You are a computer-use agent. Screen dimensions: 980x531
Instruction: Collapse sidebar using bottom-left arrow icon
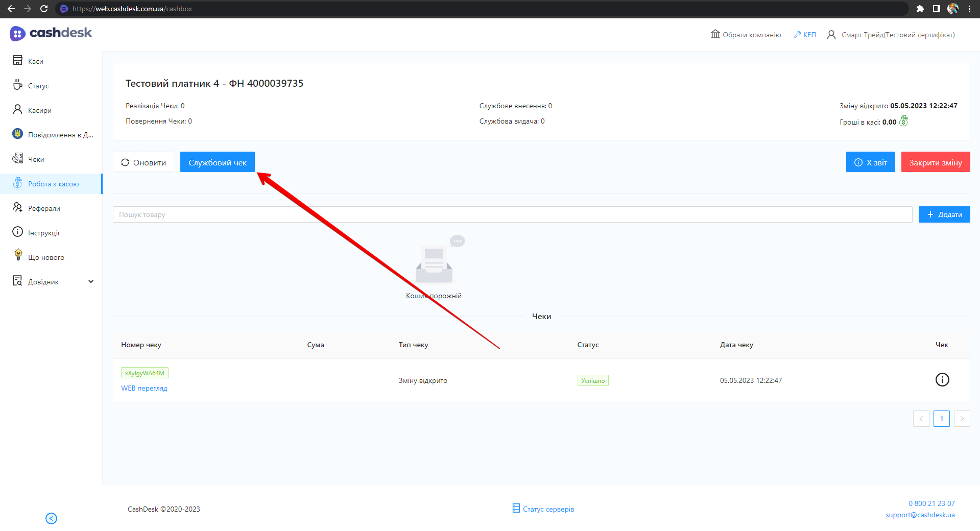pos(51,518)
